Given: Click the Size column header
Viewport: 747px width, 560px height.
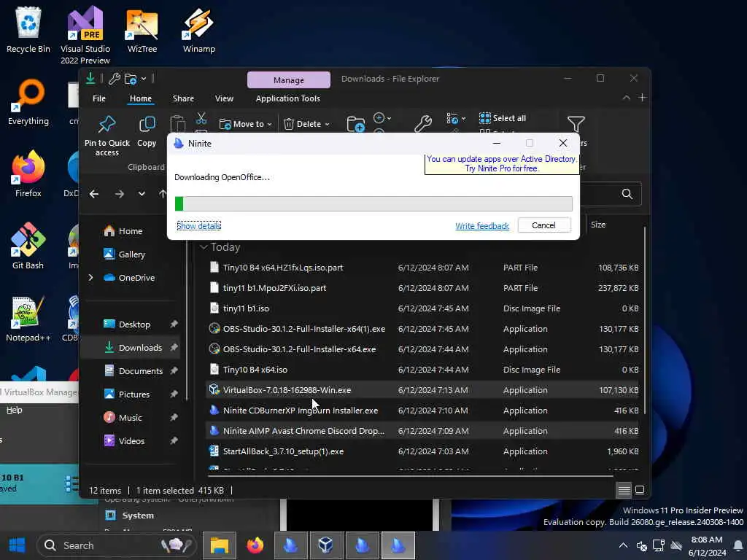Looking at the screenshot, I should tap(598, 225).
